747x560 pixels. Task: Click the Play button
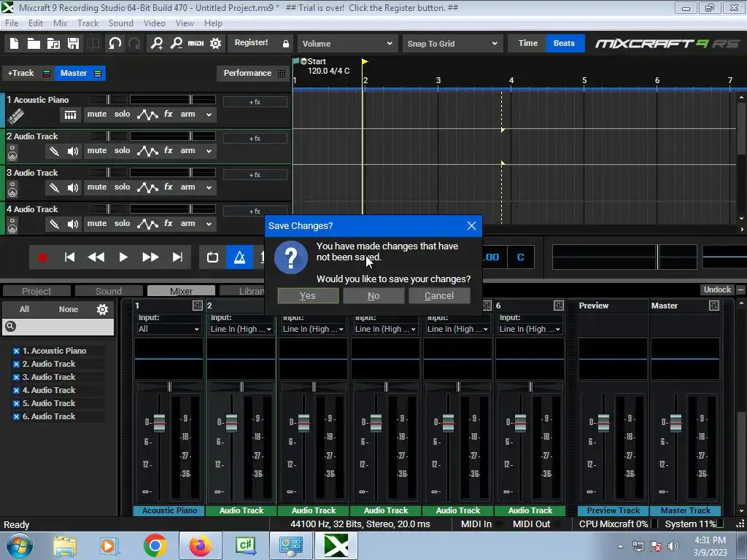[123, 257]
